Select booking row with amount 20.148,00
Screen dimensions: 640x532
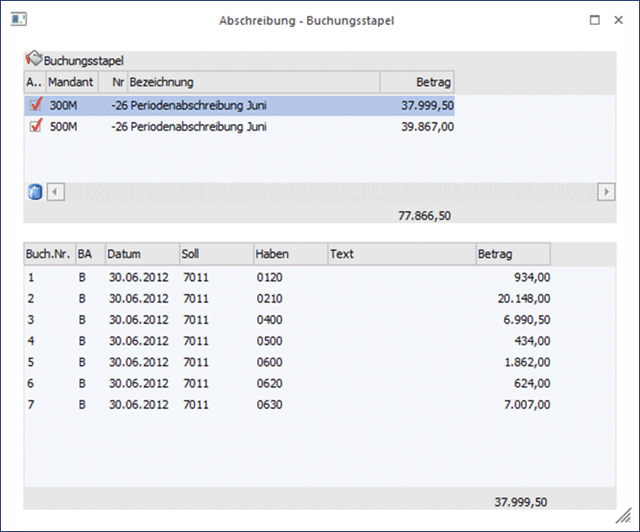pyautogui.click(x=288, y=298)
